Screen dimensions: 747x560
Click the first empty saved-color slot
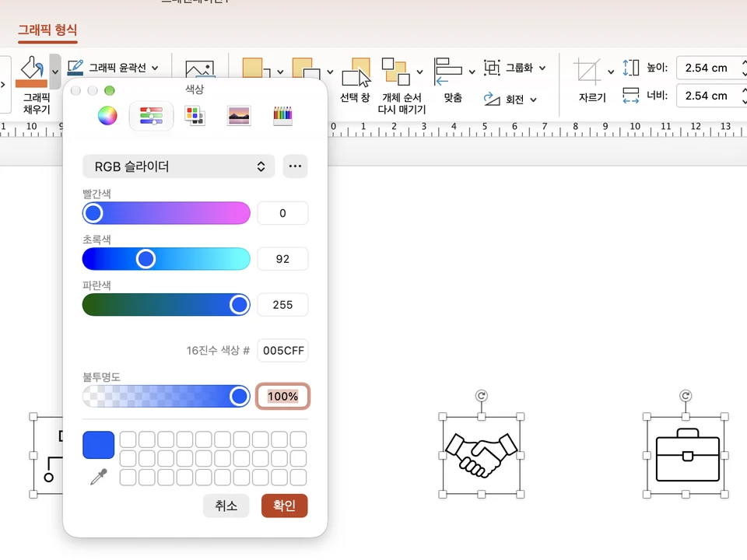click(x=128, y=439)
